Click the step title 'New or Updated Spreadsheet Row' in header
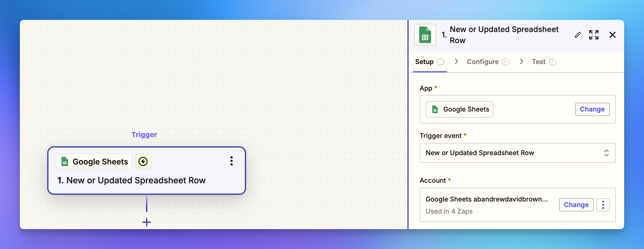 [x=504, y=35]
